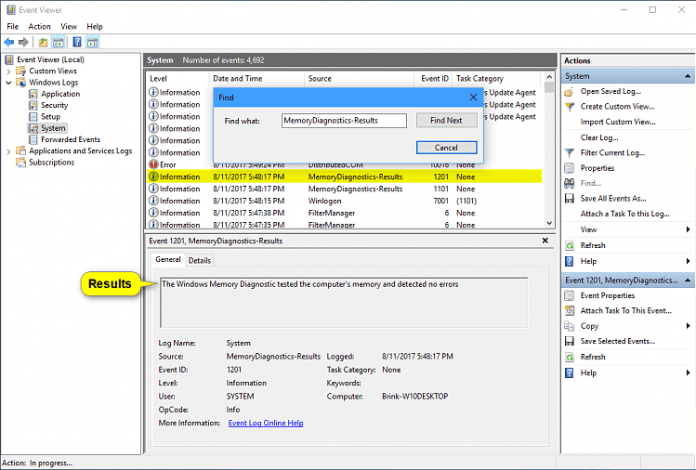Screen dimensions: 696x470
Task: Expand the Custom Views tree node
Action: [x=8, y=71]
